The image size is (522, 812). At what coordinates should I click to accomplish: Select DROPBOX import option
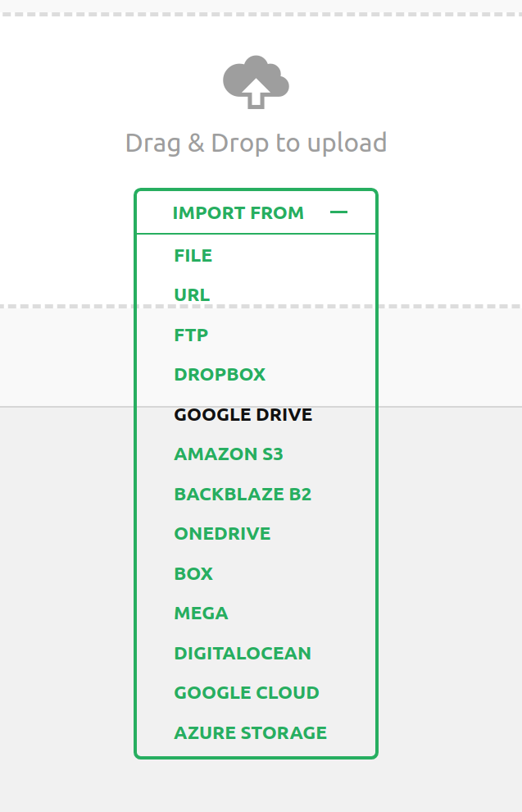[x=220, y=375]
